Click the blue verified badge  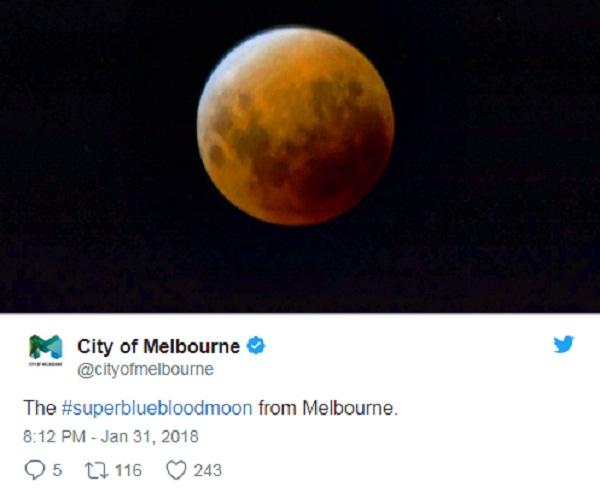[x=256, y=346]
